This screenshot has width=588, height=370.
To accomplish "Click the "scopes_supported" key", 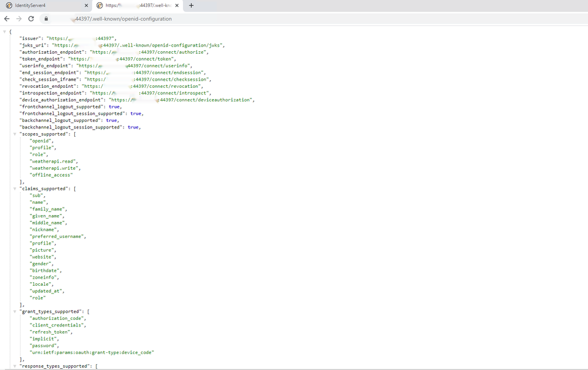I will click(44, 134).
